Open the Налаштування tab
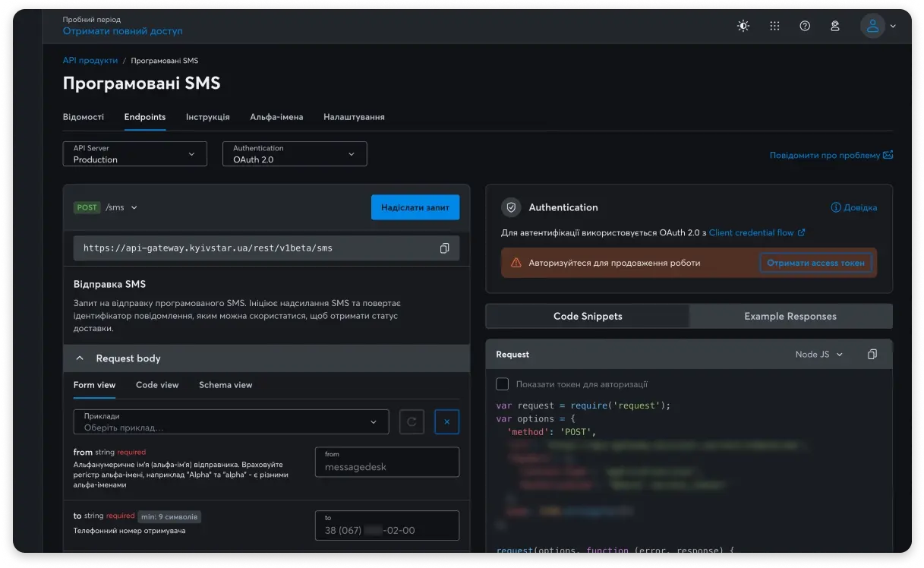The width and height of the screenshot is (924, 568). click(354, 117)
